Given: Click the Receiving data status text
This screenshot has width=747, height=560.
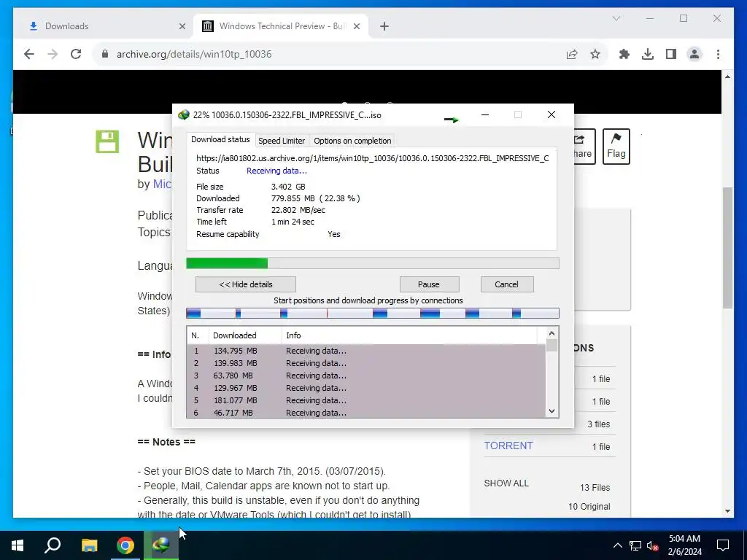Looking at the screenshot, I should tap(276, 171).
